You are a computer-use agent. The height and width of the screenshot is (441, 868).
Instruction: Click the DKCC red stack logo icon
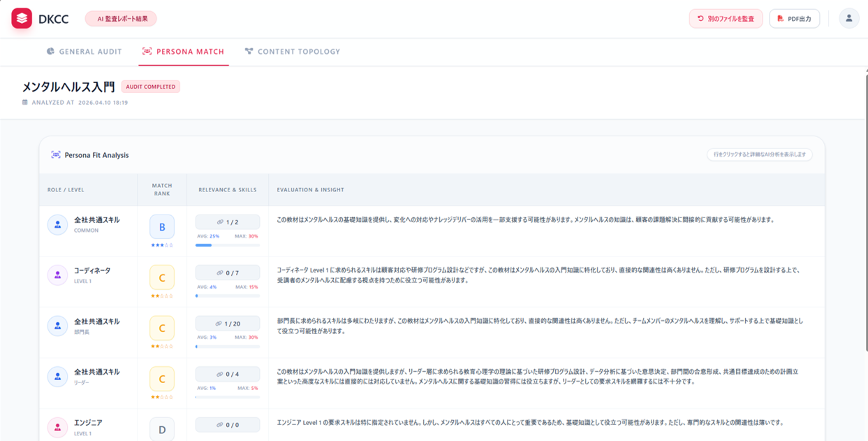22,18
